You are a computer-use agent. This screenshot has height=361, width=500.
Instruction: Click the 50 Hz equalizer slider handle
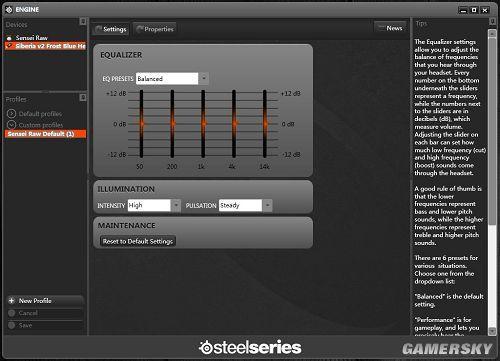[x=142, y=123]
